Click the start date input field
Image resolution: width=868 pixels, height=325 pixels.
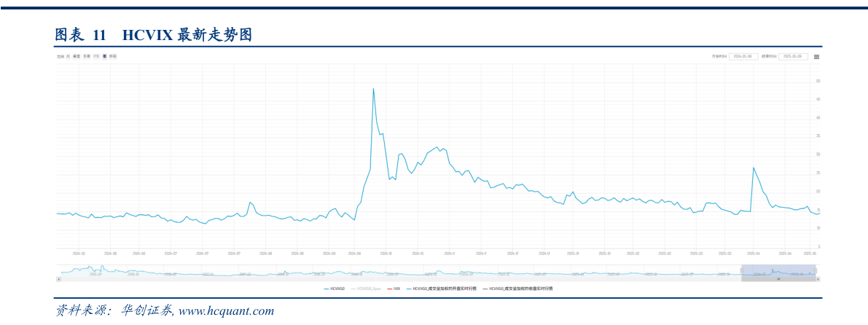point(743,56)
